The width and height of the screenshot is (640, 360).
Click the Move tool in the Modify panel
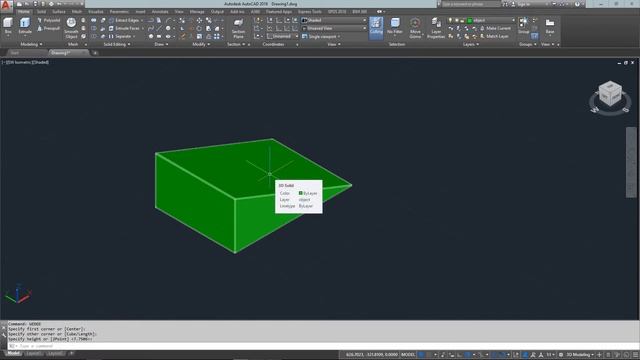pyautogui.click(x=199, y=20)
